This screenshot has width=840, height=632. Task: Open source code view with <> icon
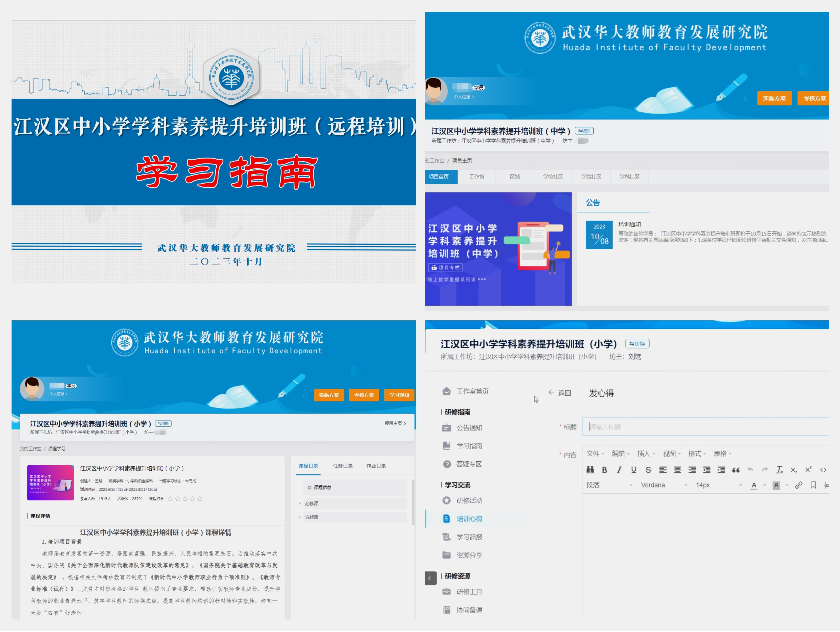click(x=823, y=470)
